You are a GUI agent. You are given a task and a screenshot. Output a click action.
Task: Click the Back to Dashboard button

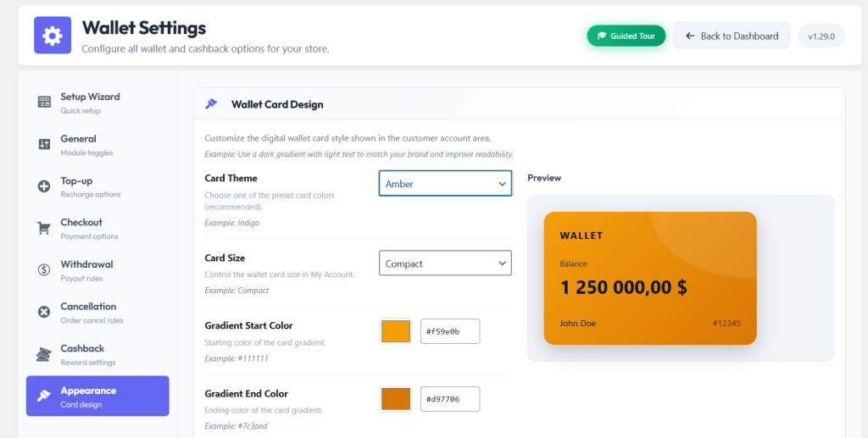click(732, 36)
